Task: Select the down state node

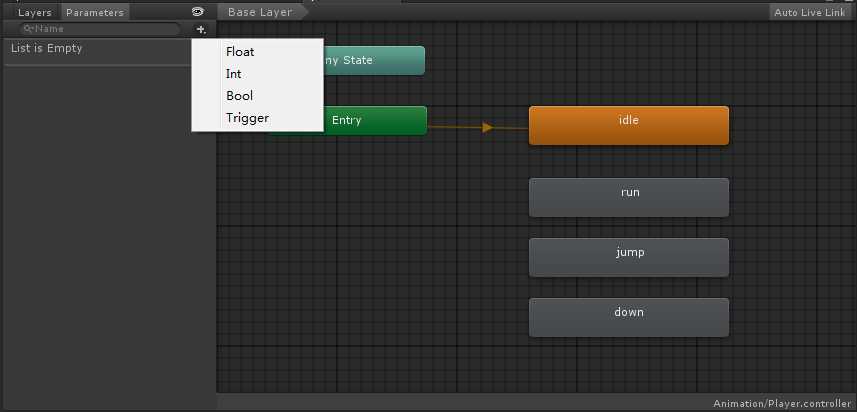Action: click(629, 317)
